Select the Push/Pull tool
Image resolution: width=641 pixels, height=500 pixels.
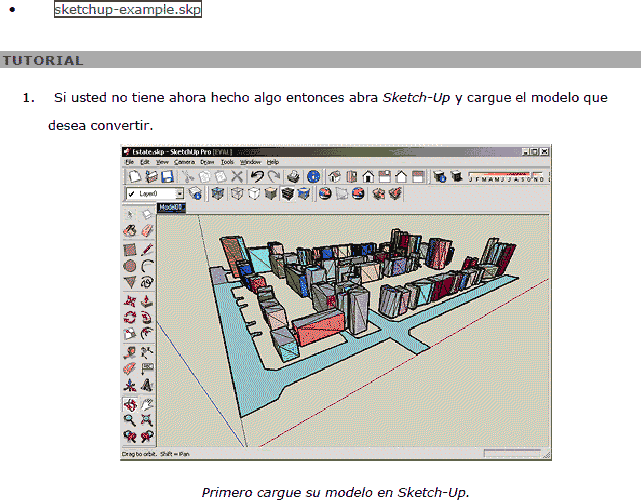pyautogui.click(x=147, y=301)
